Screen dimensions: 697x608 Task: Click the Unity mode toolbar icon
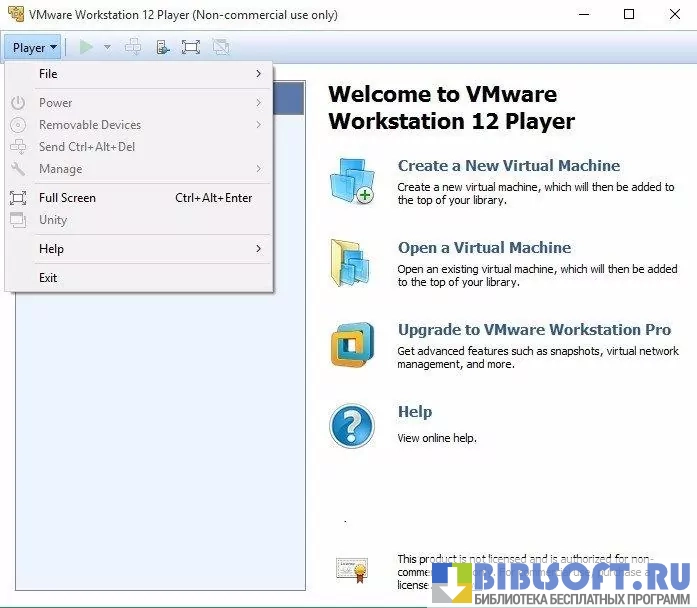pos(220,47)
